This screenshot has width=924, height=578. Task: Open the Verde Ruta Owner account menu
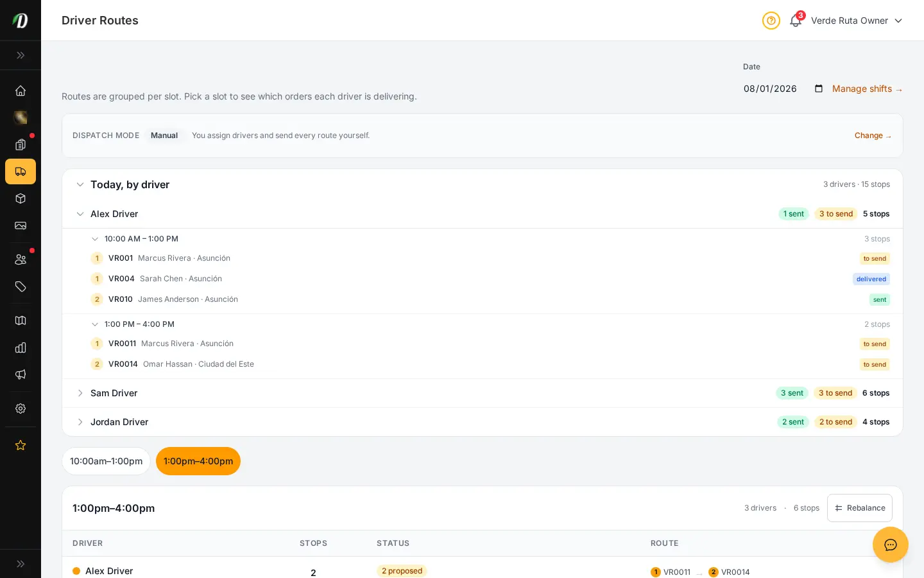857,21
